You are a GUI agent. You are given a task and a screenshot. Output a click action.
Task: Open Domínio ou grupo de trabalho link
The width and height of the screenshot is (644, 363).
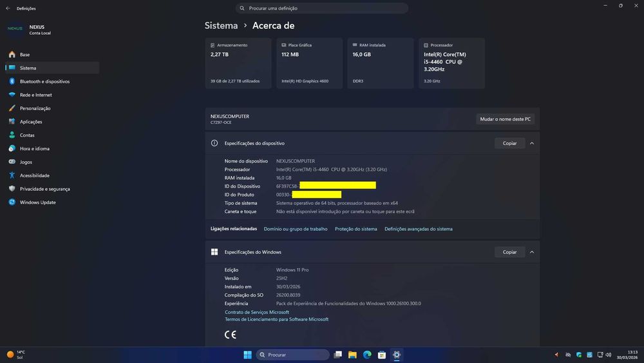[296, 229]
